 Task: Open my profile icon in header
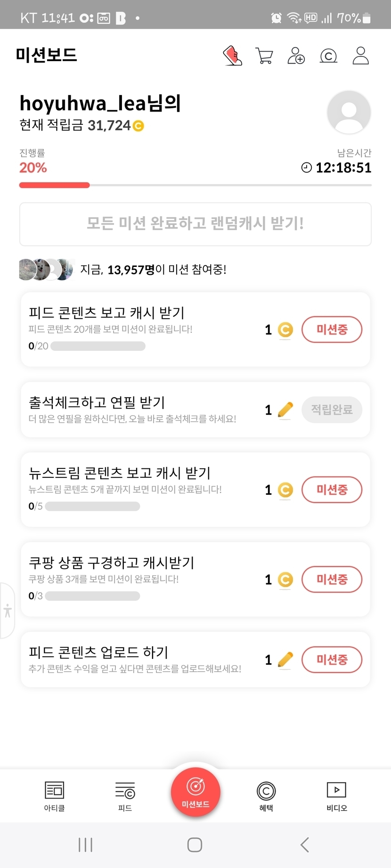pos(360,56)
